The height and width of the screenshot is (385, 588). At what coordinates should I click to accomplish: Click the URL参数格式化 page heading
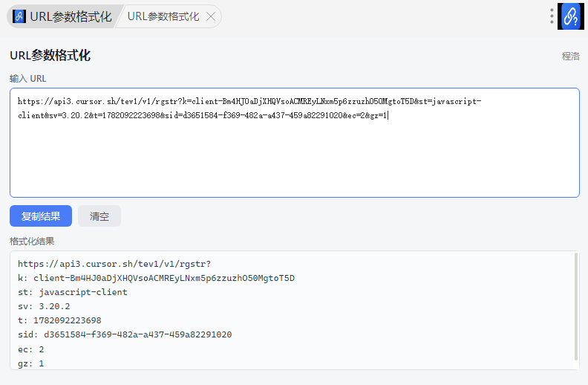pyautogui.click(x=50, y=56)
